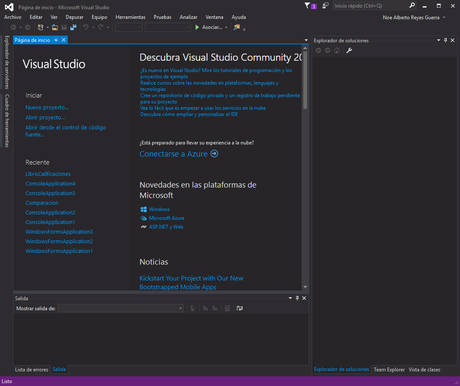The image size is (460, 386).
Task: Click the Save All icon
Action: click(73, 27)
